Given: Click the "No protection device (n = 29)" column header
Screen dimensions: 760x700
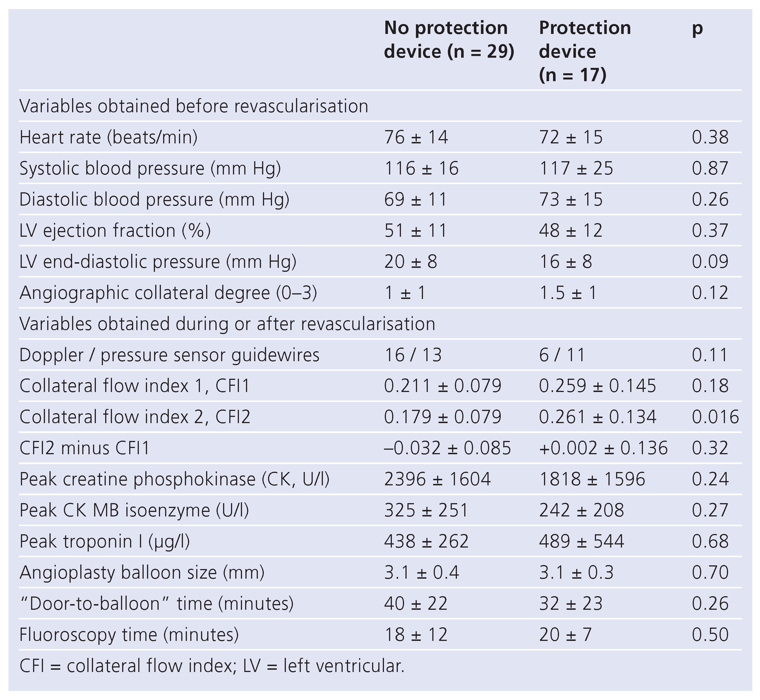Looking at the screenshot, I should coord(449,39).
